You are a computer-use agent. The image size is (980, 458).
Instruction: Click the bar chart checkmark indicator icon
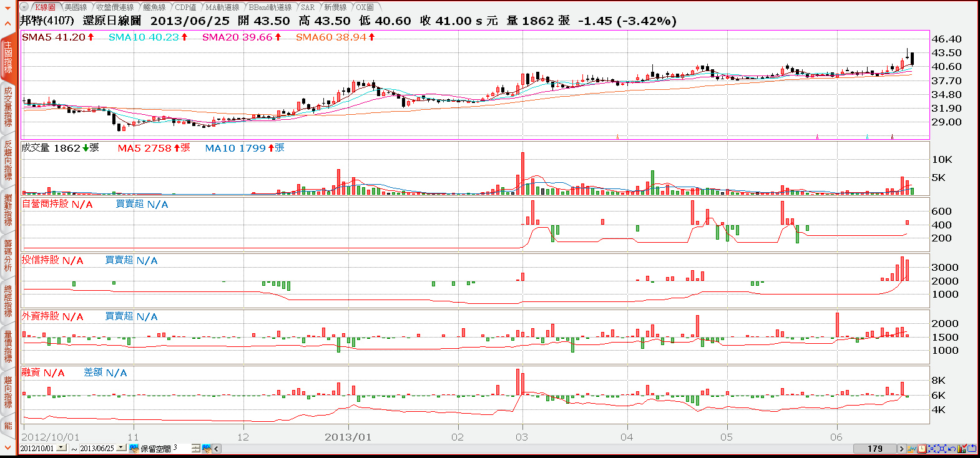click(x=962, y=448)
